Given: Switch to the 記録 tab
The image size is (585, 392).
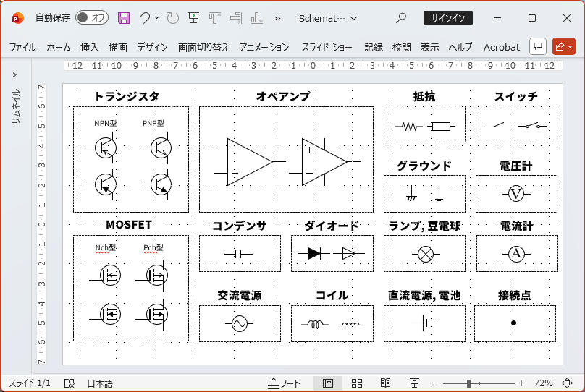Looking at the screenshot, I should 374,47.
